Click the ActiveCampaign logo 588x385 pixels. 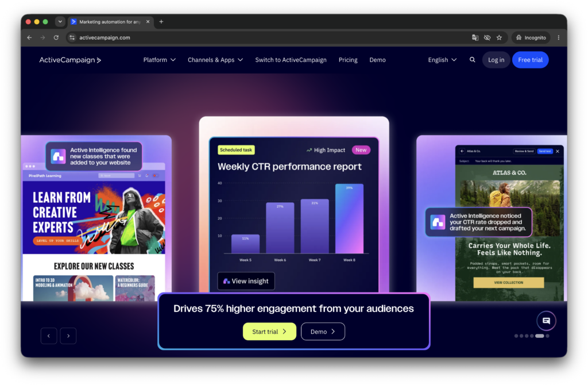click(x=70, y=60)
